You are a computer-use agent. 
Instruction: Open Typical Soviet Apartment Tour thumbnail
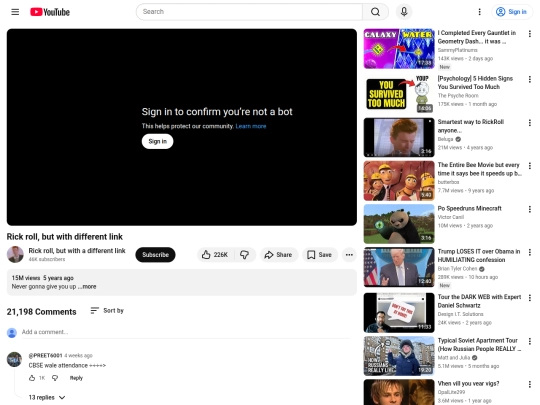(399, 356)
